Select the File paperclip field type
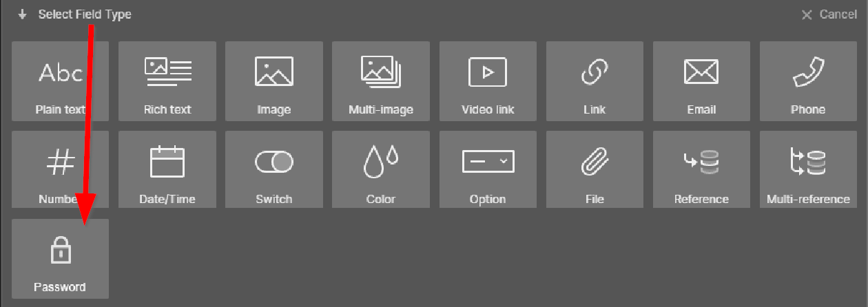This screenshot has width=868, height=307. tap(595, 169)
